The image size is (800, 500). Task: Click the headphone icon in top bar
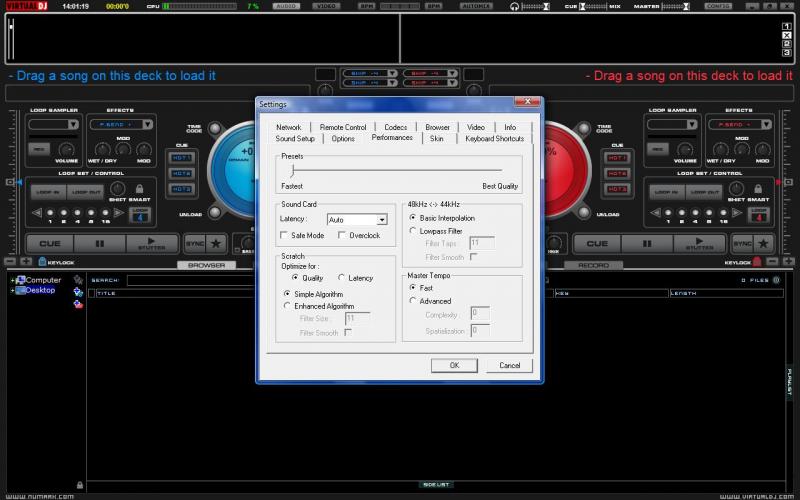pyautogui.click(x=514, y=6)
